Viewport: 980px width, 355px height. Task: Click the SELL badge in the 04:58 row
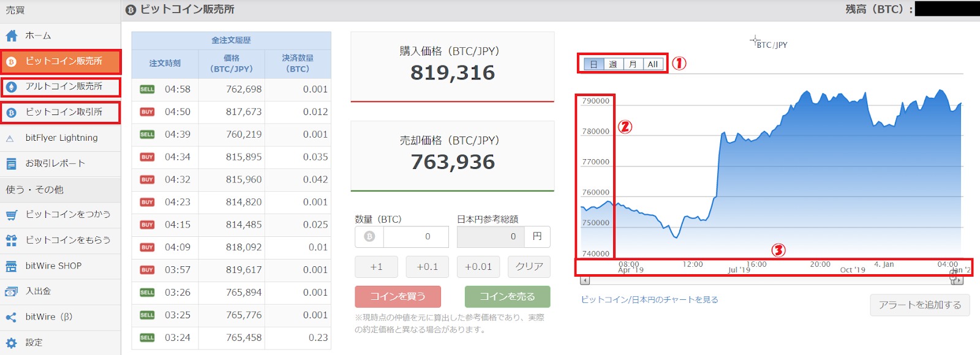click(x=147, y=89)
